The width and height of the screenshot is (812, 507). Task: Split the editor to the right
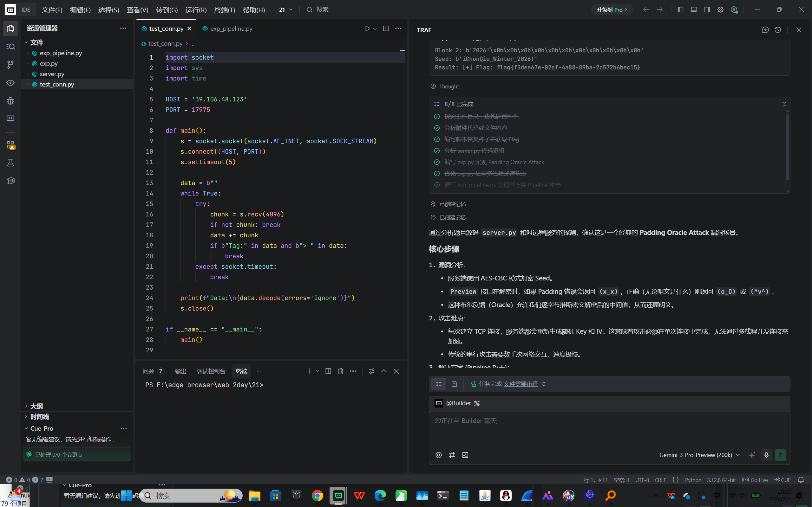386,29
